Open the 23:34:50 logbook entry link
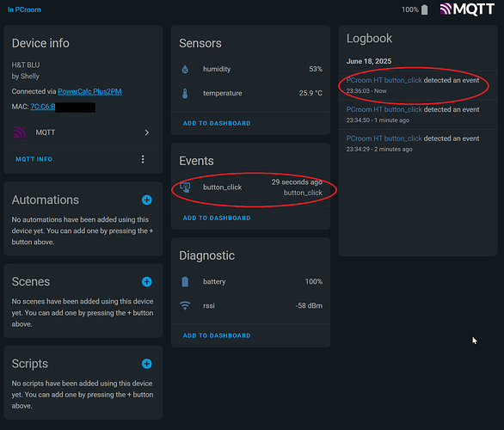This screenshot has width=504, height=430. pos(384,109)
